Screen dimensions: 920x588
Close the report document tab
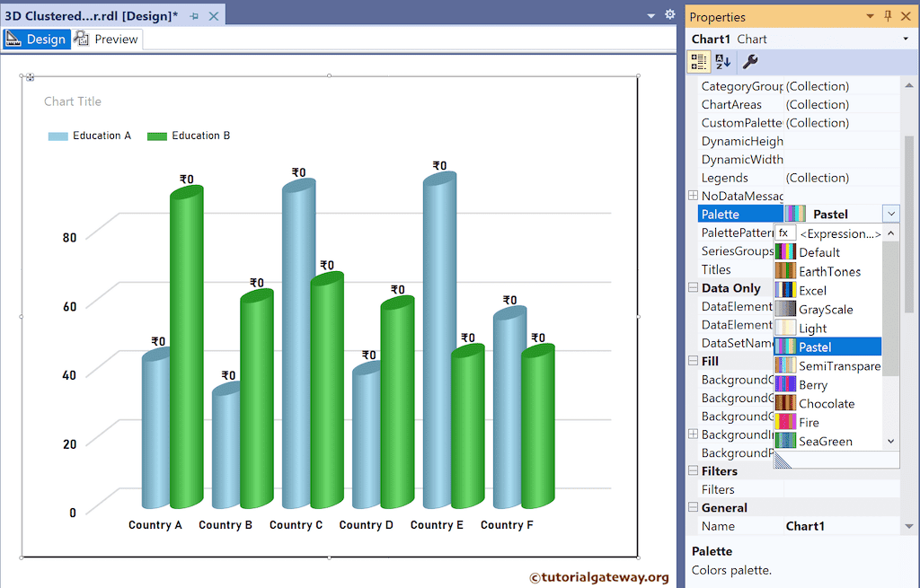(x=214, y=16)
